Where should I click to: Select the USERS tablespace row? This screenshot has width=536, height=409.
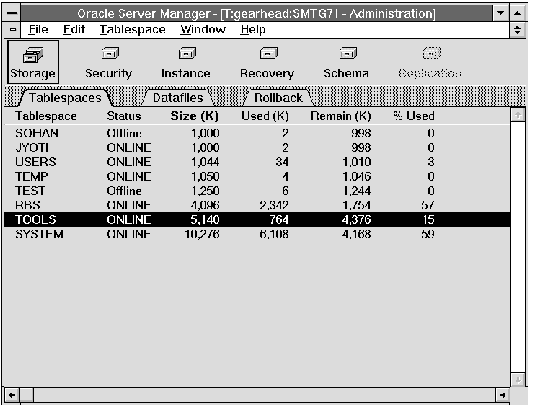(257, 162)
